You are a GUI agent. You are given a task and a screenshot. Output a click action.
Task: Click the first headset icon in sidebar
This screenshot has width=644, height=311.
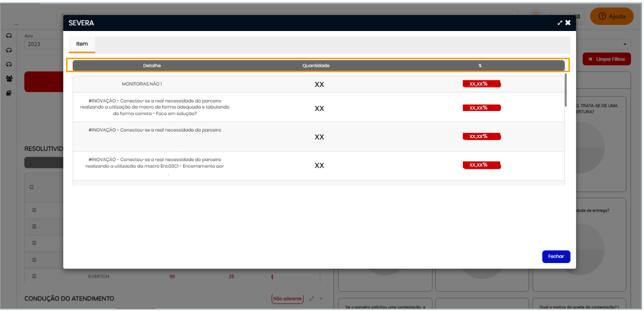pos(9,36)
